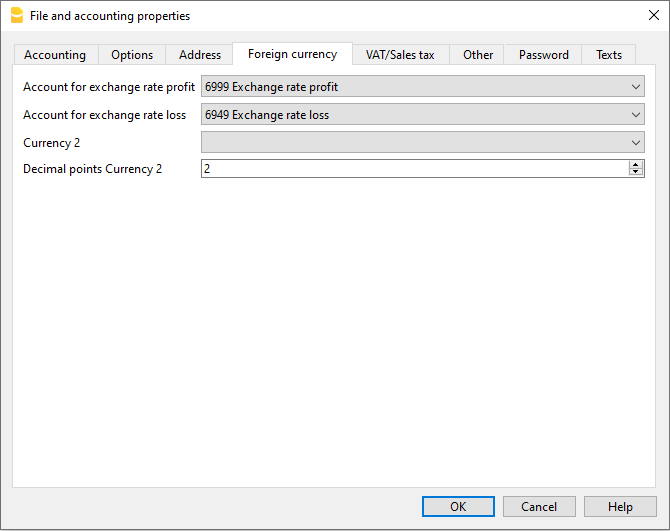The height and width of the screenshot is (531, 670).
Task: Confirm settings with the OK button
Action: (458, 507)
